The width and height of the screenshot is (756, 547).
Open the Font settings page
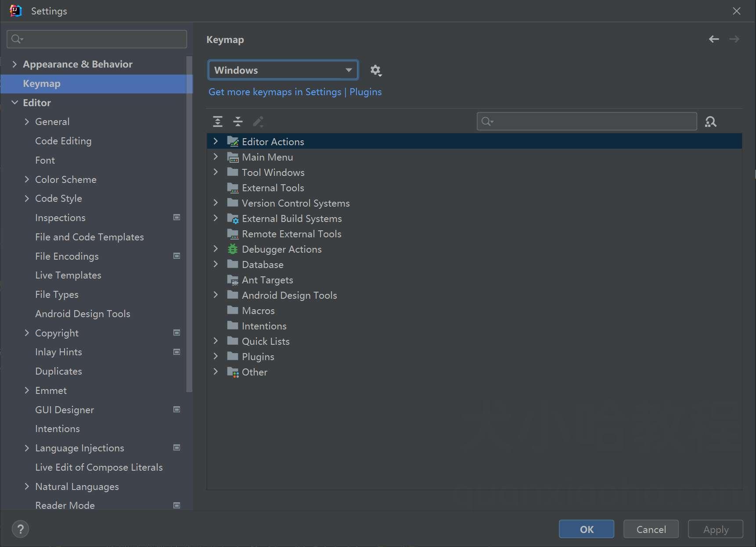click(x=45, y=160)
